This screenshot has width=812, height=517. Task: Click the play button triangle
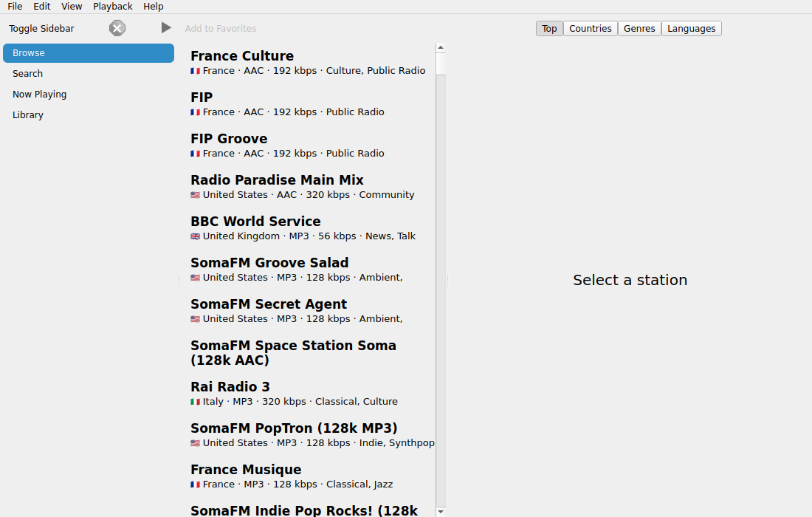click(x=165, y=27)
